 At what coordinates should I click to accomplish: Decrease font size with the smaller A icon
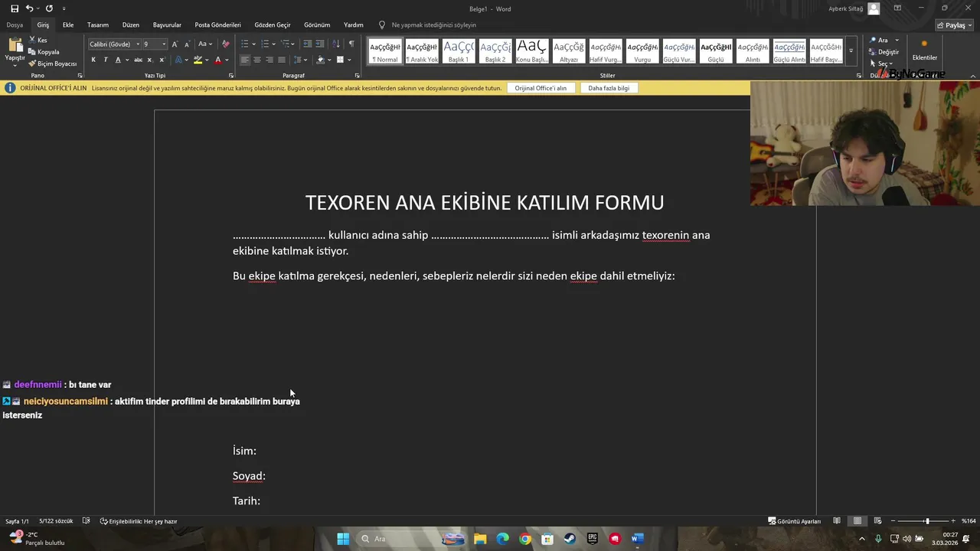[187, 44]
